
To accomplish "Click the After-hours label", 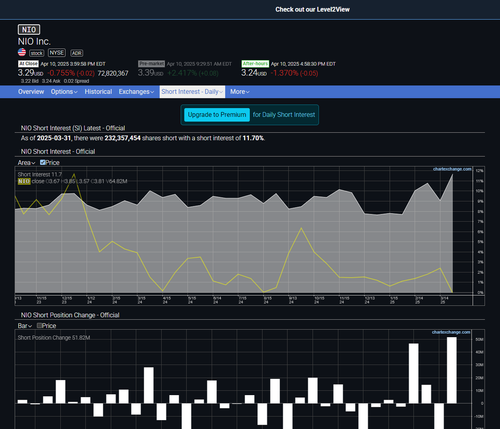I will pyautogui.click(x=255, y=64).
